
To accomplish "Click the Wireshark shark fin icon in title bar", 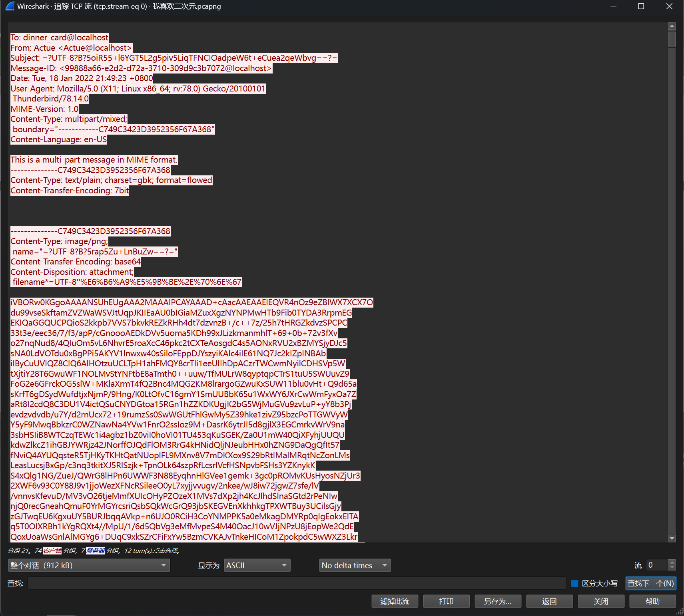I will coord(10,6).
